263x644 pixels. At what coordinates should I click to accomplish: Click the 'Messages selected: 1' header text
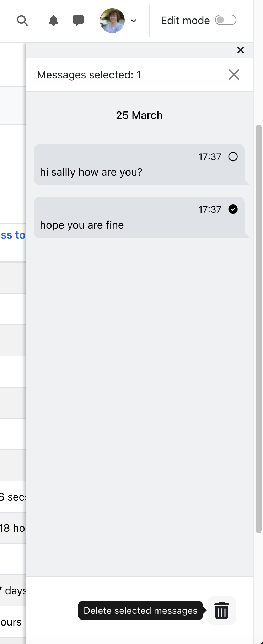[x=89, y=75]
